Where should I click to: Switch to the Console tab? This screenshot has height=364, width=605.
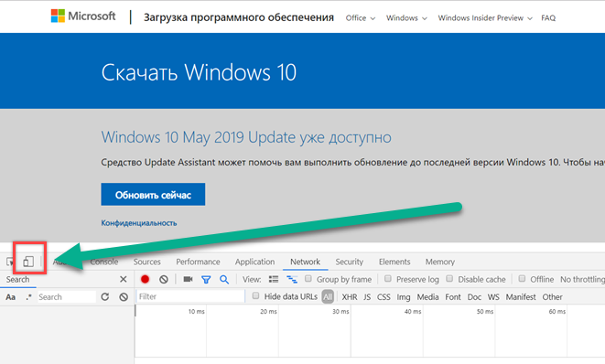click(104, 262)
